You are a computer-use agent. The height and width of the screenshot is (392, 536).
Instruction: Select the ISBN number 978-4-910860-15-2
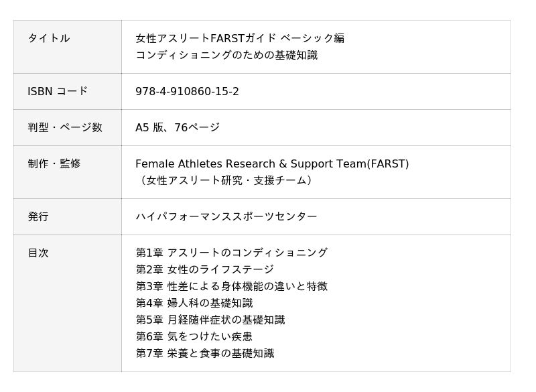187,91
